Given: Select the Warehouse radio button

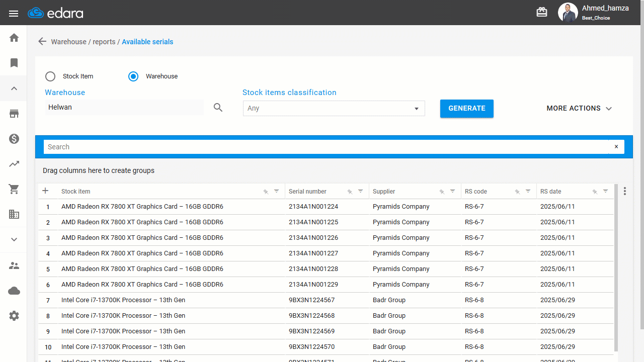Looking at the screenshot, I should (133, 76).
